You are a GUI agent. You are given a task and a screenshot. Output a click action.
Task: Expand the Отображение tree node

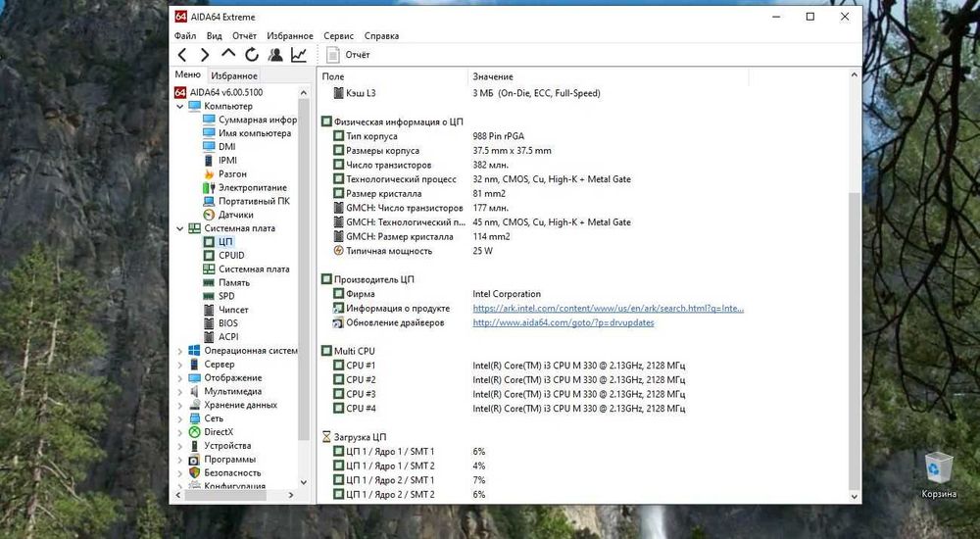coord(180,378)
